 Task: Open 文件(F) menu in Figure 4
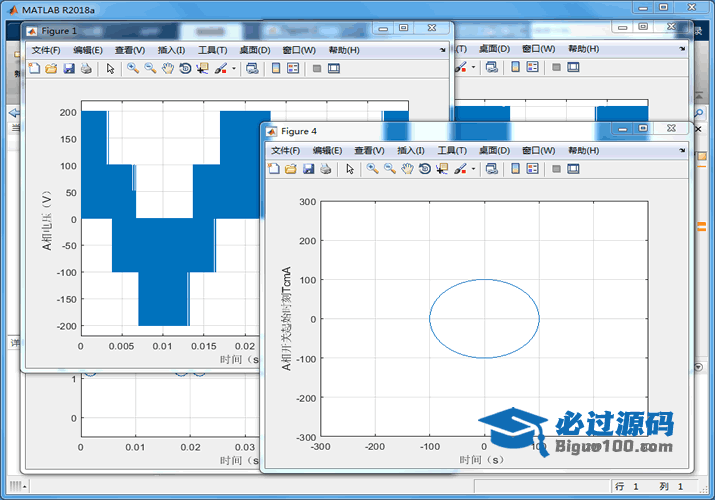285,150
